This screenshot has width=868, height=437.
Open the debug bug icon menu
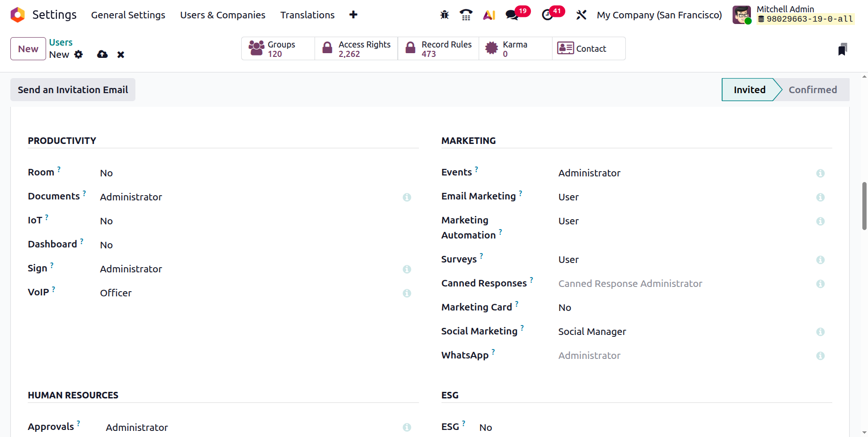(444, 15)
